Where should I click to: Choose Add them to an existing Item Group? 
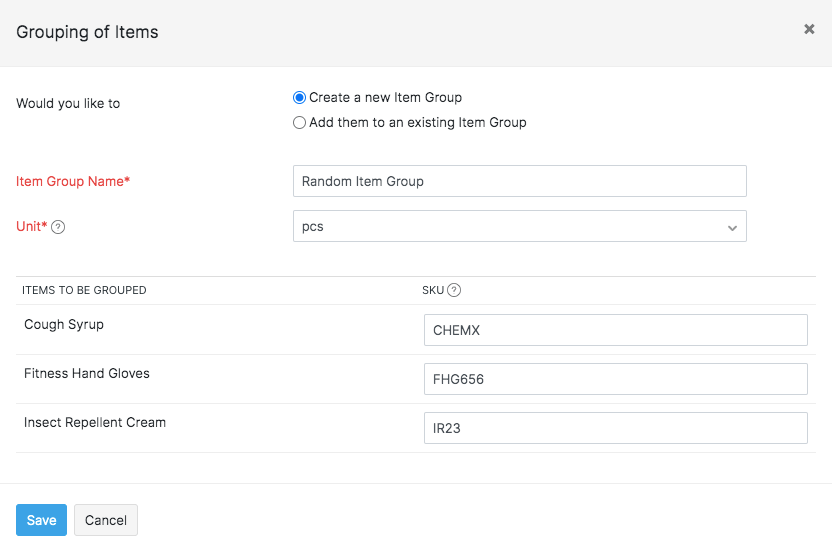click(299, 123)
